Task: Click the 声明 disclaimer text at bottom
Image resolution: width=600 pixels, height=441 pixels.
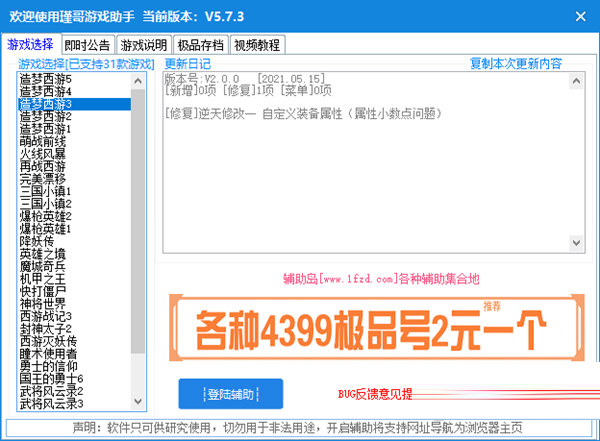Action: pos(298,428)
